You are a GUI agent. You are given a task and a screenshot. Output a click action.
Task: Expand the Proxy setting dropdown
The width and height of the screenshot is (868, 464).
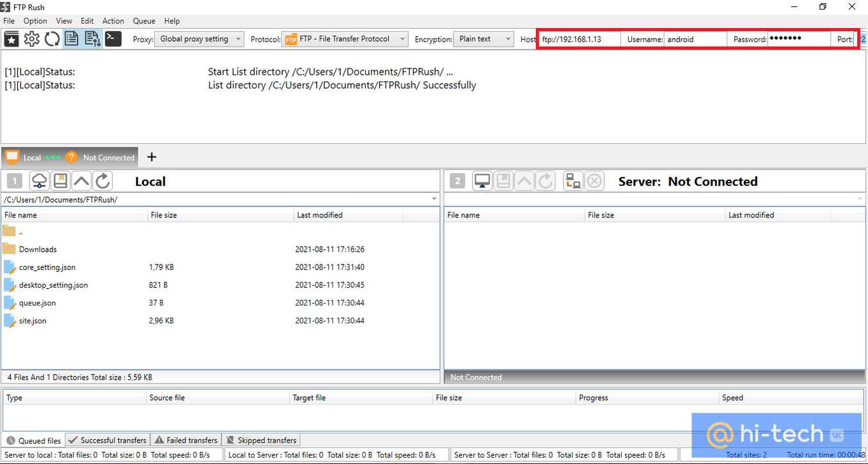coord(200,39)
